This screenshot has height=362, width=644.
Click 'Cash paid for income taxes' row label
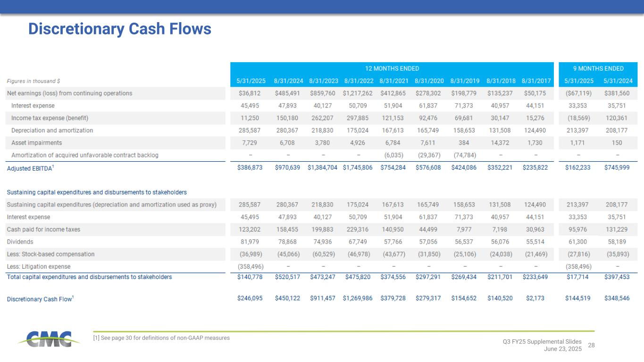(x=43, y=230)
